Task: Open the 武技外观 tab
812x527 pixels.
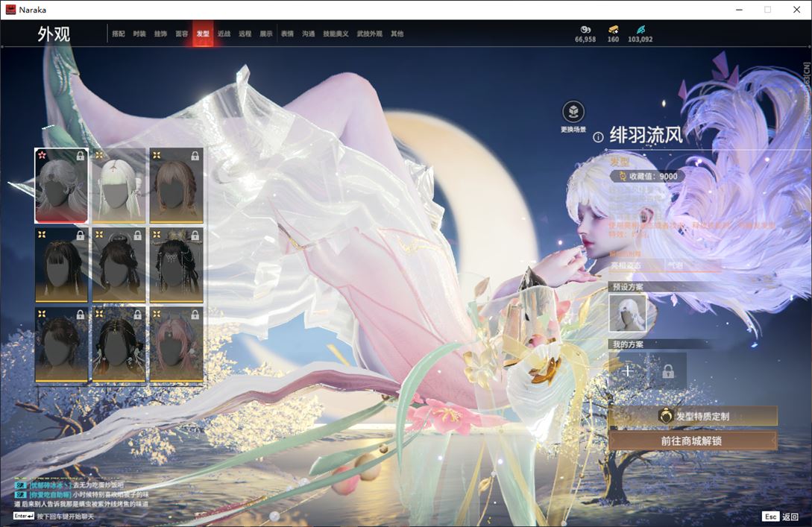Action: click(369, 34)
